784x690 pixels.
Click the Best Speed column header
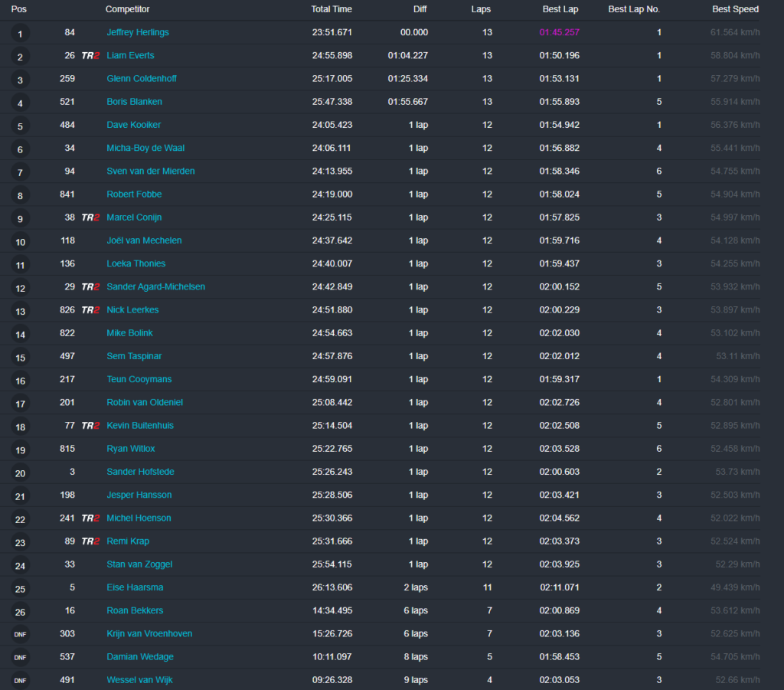[735, 9]
